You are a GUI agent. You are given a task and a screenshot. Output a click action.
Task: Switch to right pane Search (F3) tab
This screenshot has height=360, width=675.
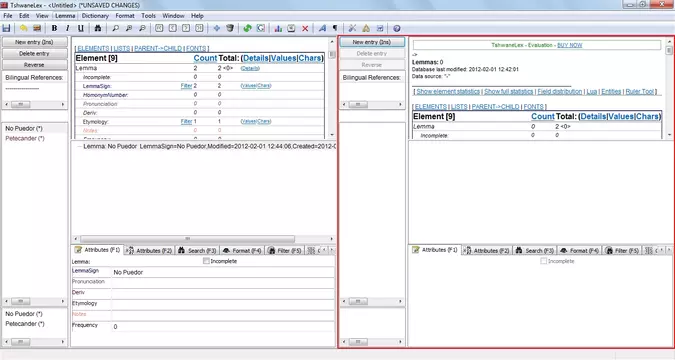click(534, 250)
